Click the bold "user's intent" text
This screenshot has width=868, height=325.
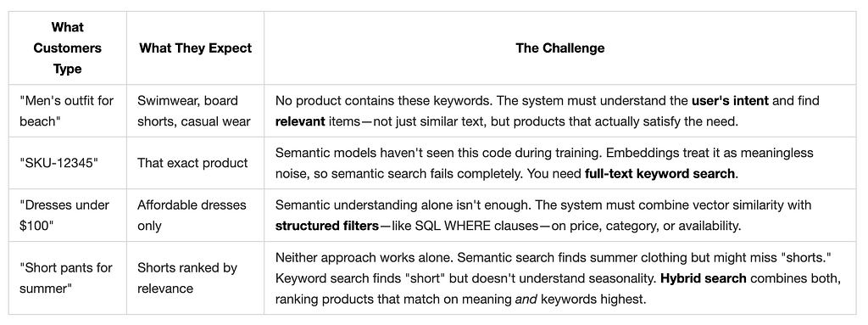coord(730,101)
